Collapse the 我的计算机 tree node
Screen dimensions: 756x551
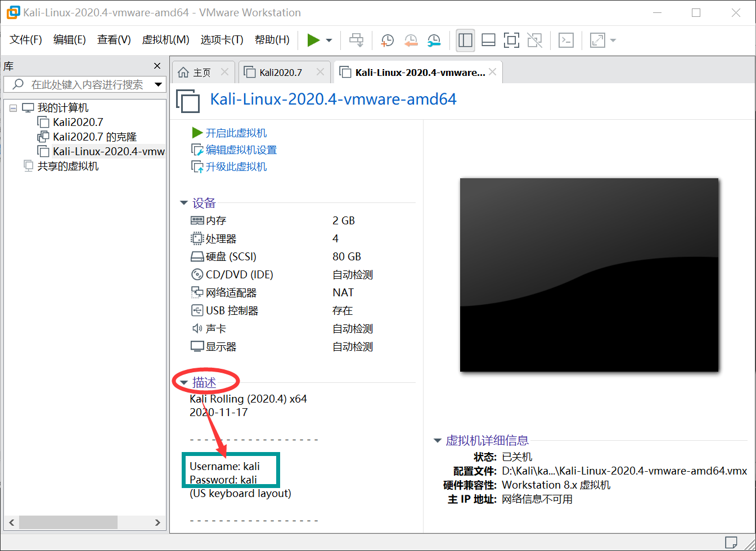tap(13, 108)
